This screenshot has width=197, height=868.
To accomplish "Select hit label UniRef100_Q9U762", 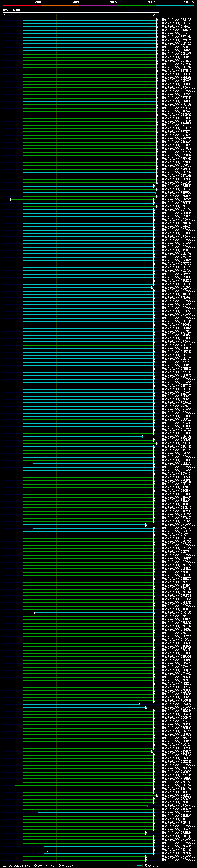I will pos(177,538).
